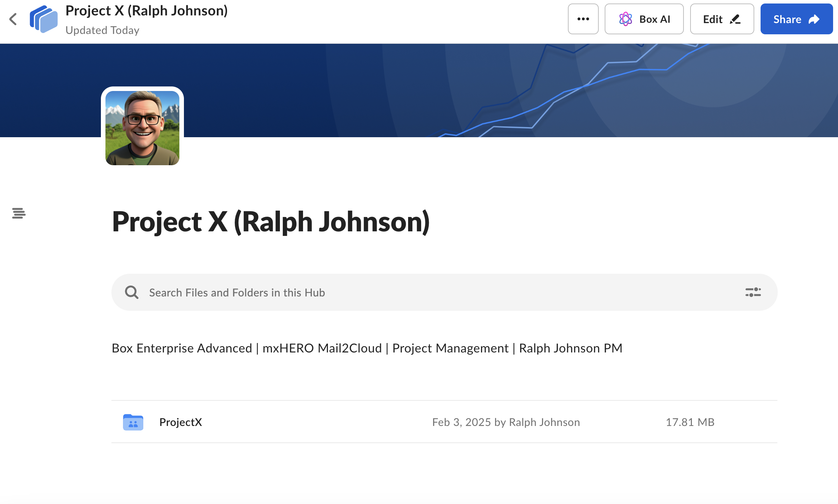Open the Box AI assistant

click(644, 19)
